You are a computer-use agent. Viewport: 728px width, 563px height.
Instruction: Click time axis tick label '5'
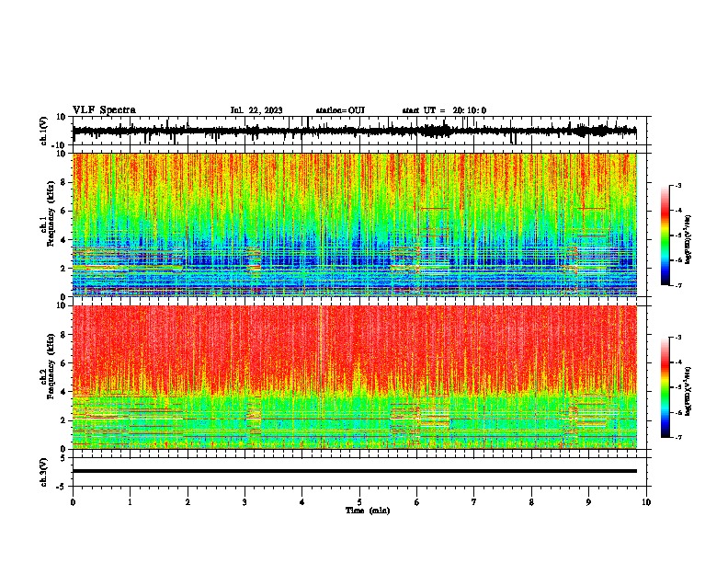point(359,502)
